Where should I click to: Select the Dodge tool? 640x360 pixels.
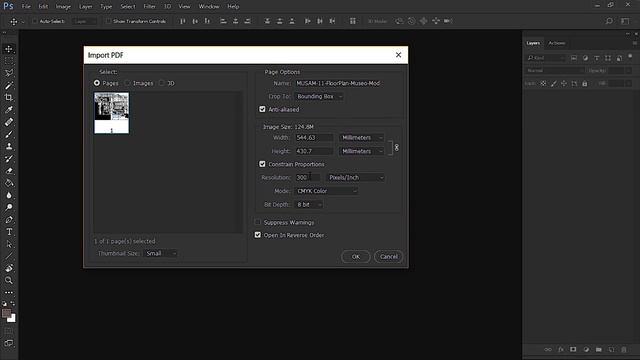pyautogui.click(x=9, y=207)
